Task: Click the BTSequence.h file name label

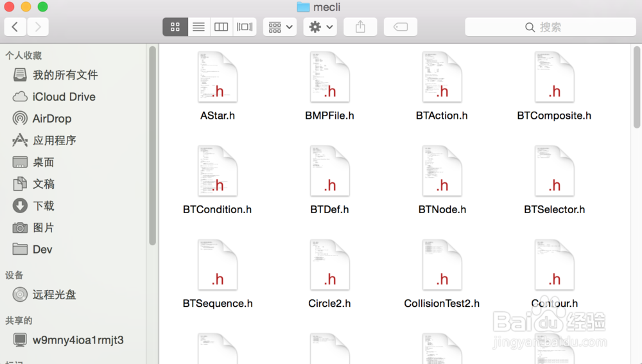Action: click(x=218, y=304)
